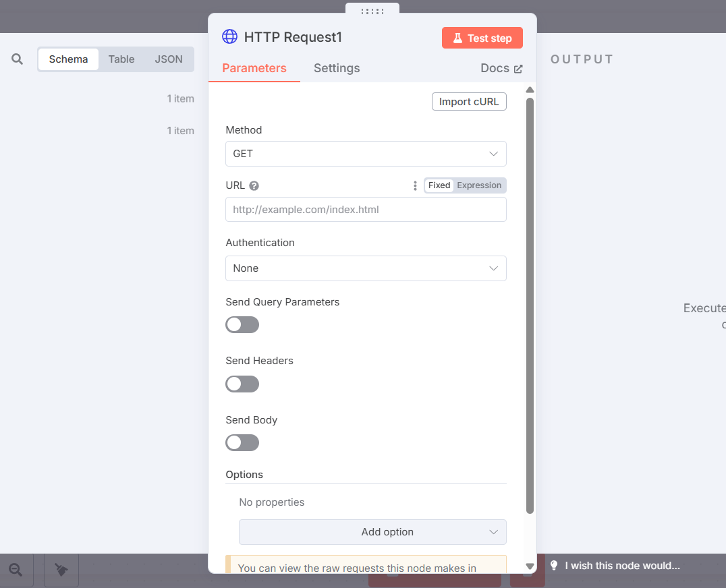Turn on the Send Headers switch
This screenshot has width=726, height=588.
[242, 384]
